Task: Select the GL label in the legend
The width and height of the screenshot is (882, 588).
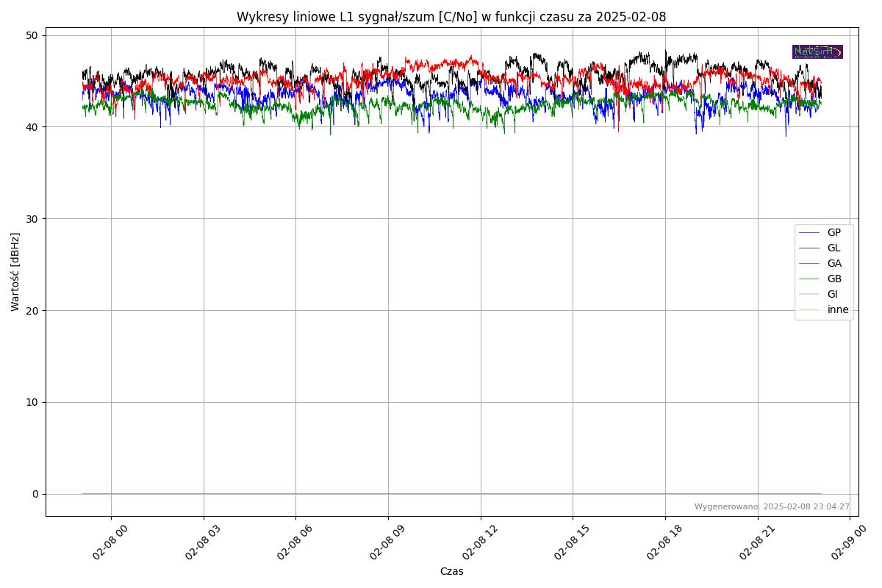Action: tap(833, 248)
